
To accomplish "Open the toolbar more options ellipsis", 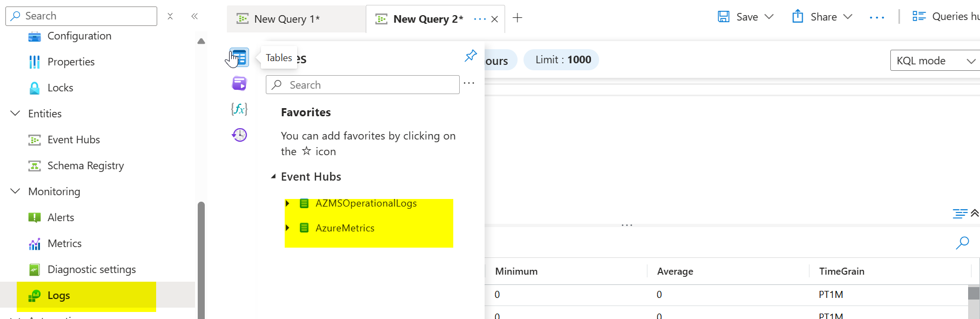I will 877,18.
